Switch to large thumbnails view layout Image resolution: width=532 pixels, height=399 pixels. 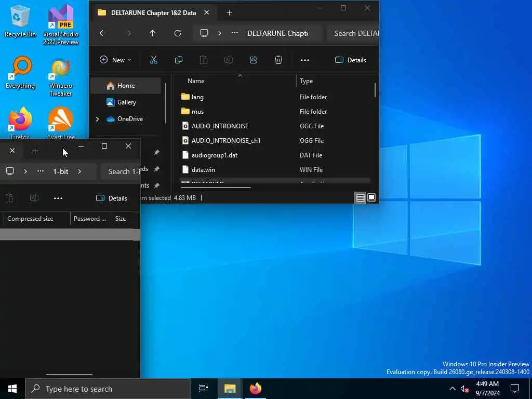point(371,197)
